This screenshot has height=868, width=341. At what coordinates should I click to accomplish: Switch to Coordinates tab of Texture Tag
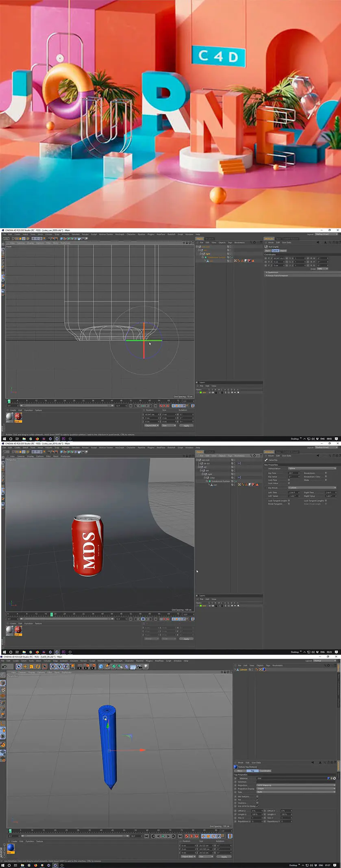pos(265,771)
